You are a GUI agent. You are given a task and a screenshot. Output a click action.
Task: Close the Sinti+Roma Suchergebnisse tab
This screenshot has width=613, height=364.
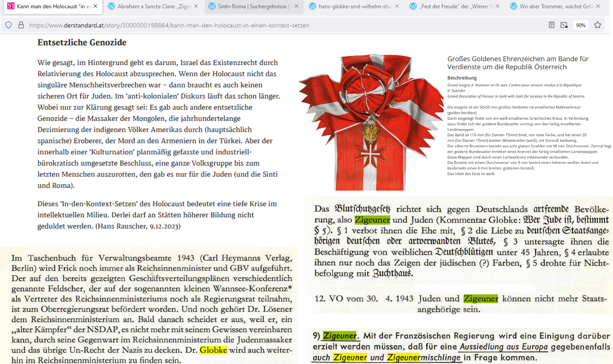296,6
